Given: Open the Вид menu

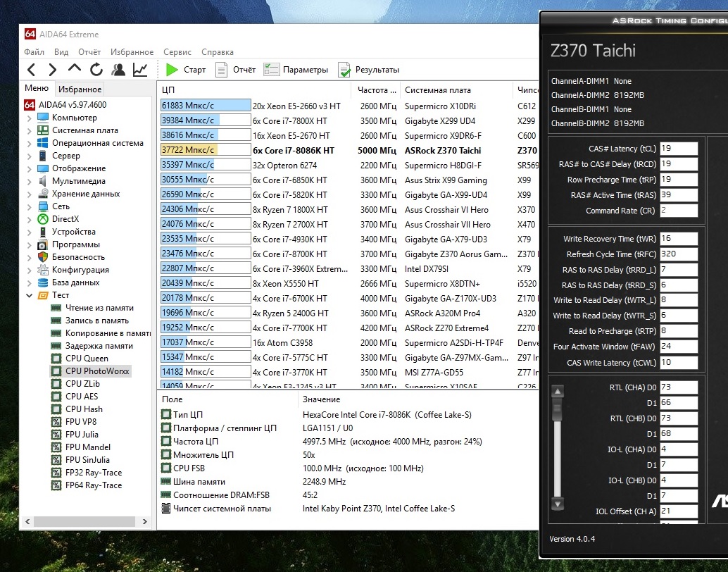Looking at the screenshot, I should 61,52.
